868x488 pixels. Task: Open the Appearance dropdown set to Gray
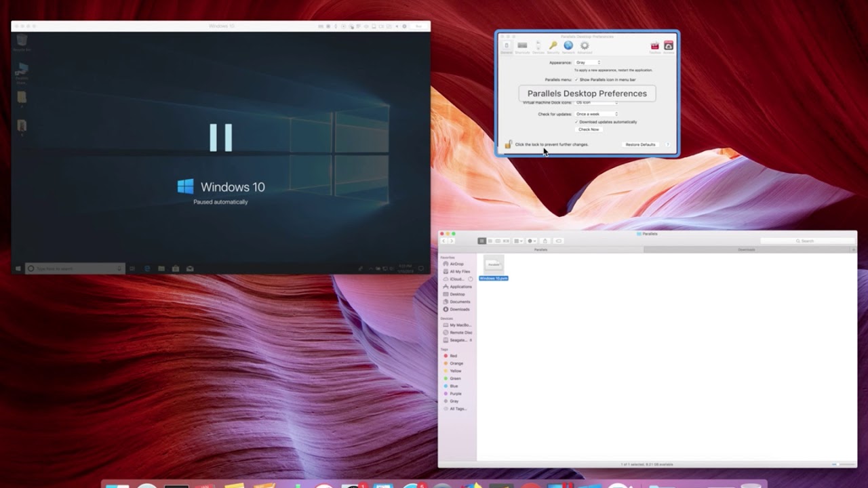point(588,62)
